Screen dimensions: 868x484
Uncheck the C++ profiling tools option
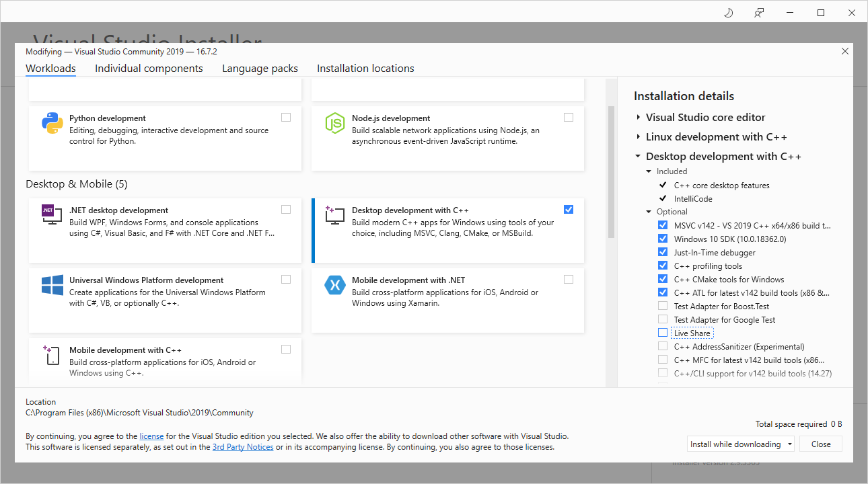pos(663,266)
